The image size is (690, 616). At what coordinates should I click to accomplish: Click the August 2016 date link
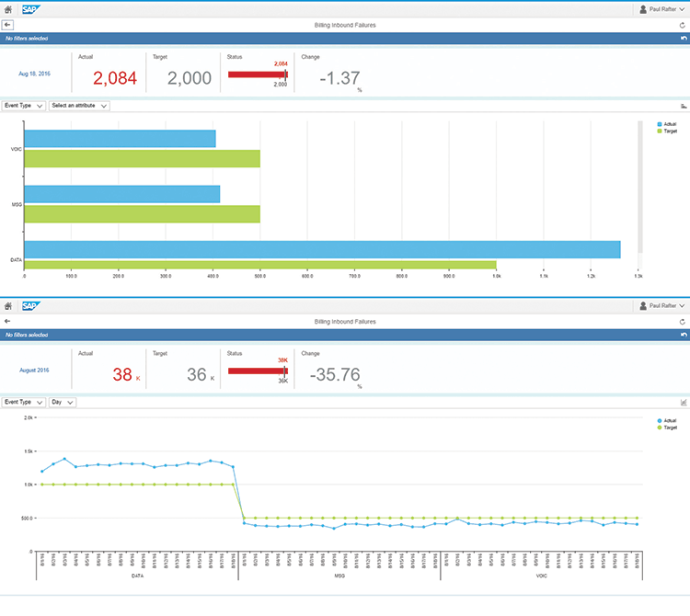tap(35, 369)
